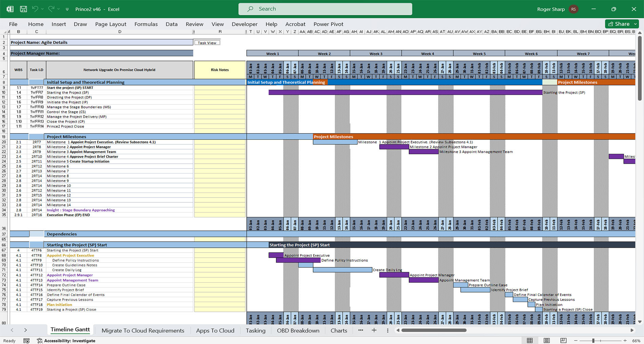
Task: Switch to Normal view icon
Action: pyautogui.click(x=530, y=340)
